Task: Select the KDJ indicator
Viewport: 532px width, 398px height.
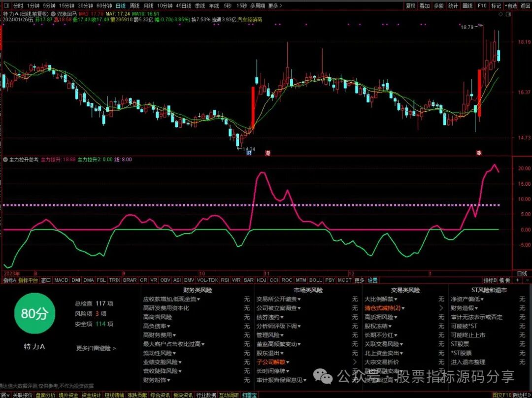Action: tap(262, 280)
